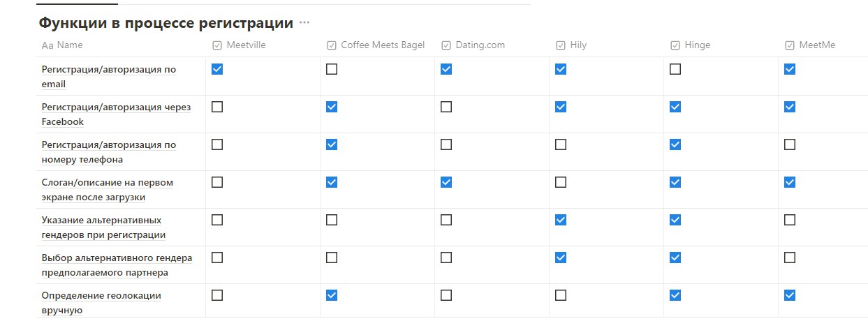Click the 'Функции в процессе регистрации' table title
The image size is (868, 328).
(165, 23)
